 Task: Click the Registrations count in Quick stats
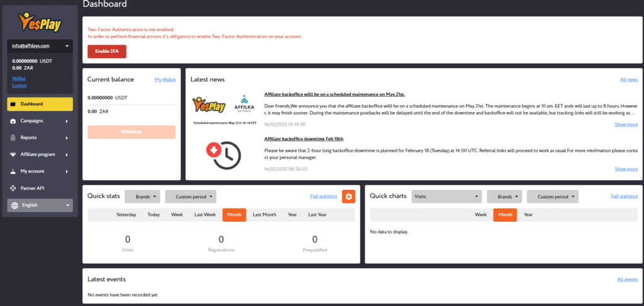click(221, 239)
